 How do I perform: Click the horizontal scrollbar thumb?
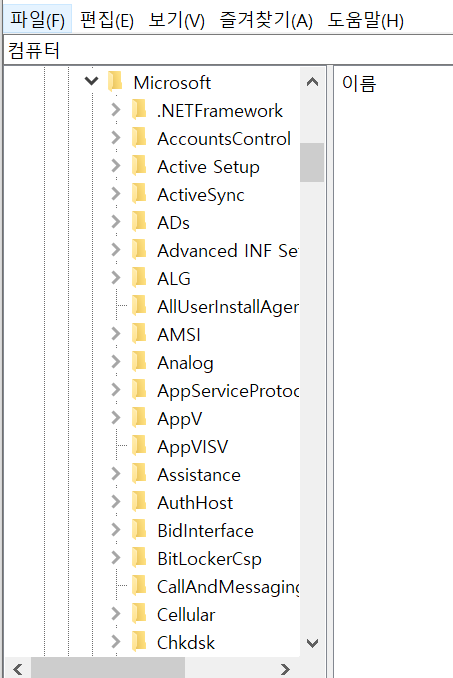point(108,669)
